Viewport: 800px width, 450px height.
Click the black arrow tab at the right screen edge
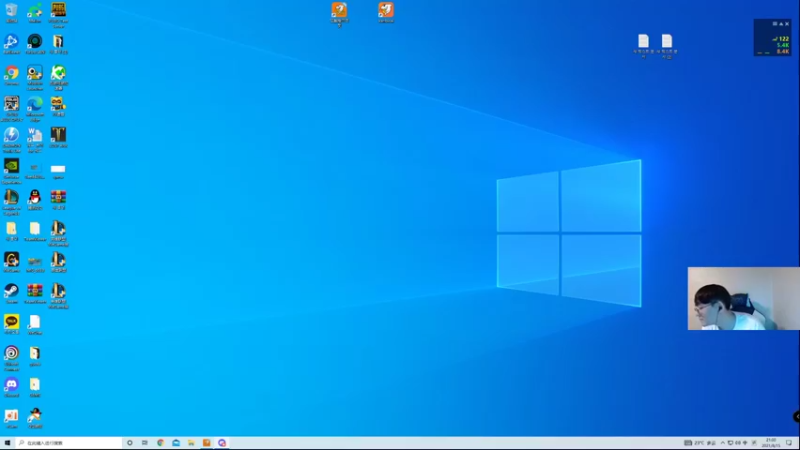[796, 417]
